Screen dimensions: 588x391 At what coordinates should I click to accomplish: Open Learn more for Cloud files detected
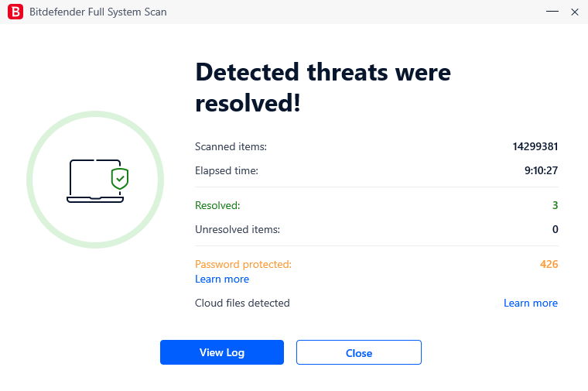[531, 304]
